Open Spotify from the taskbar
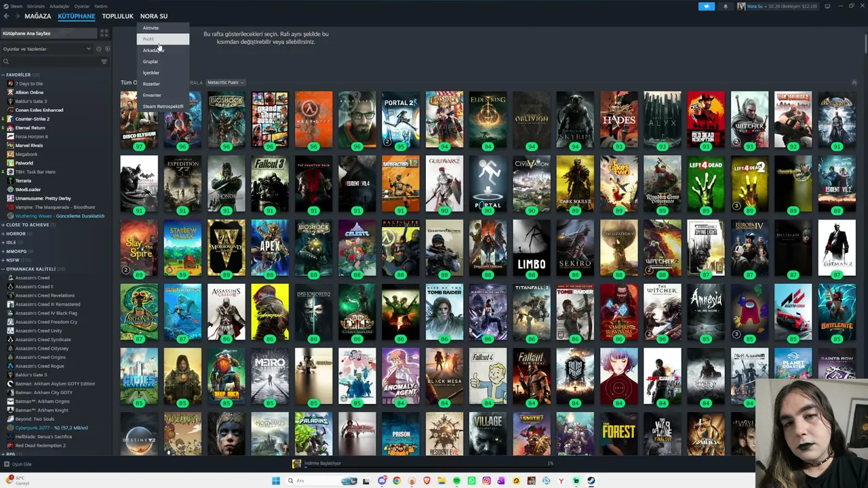Viewport: 868px width, 488px height. [x=456, y=481]
